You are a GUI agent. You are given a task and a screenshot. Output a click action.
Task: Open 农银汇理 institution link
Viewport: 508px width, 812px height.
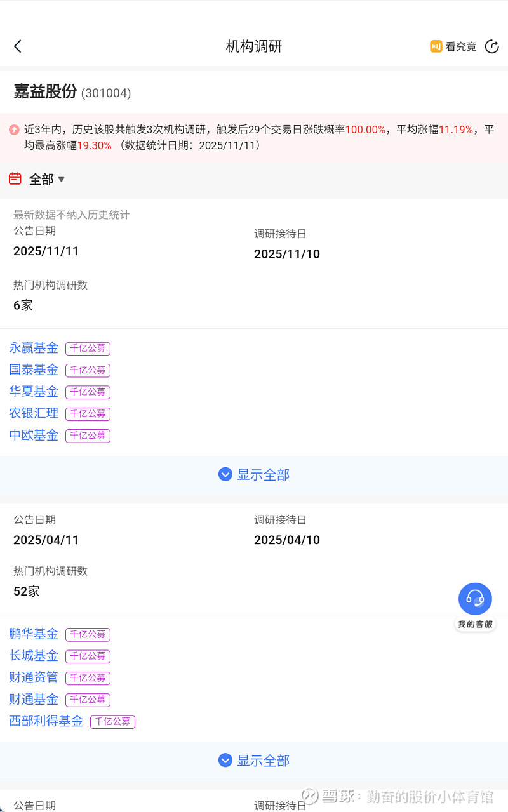pos(34,413)
